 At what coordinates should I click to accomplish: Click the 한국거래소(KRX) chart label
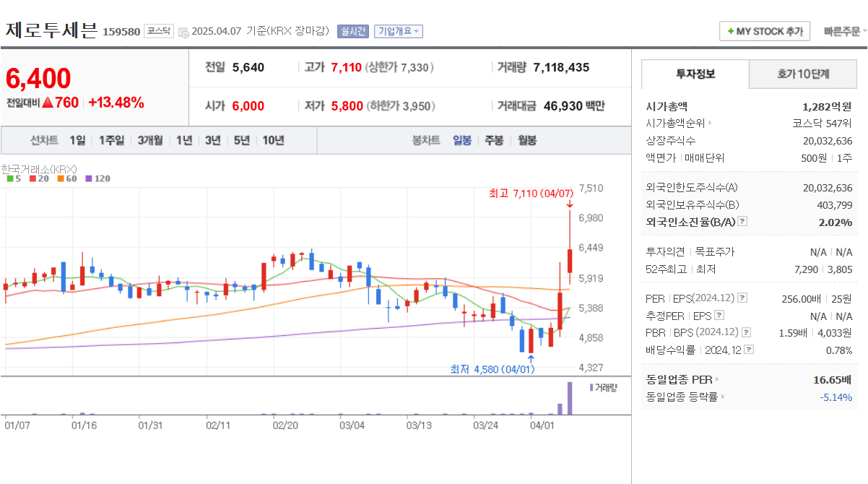(x=39, y=168)
